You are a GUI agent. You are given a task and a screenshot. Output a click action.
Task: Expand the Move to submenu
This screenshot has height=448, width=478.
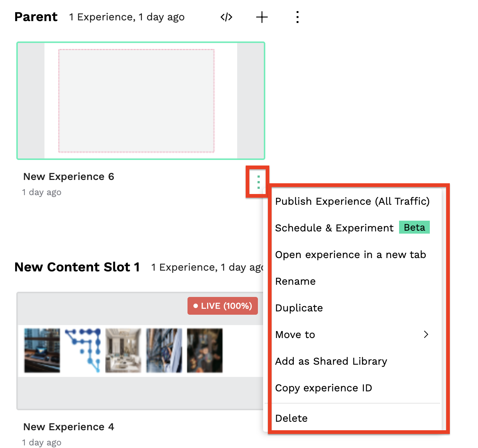click(353, 334)
